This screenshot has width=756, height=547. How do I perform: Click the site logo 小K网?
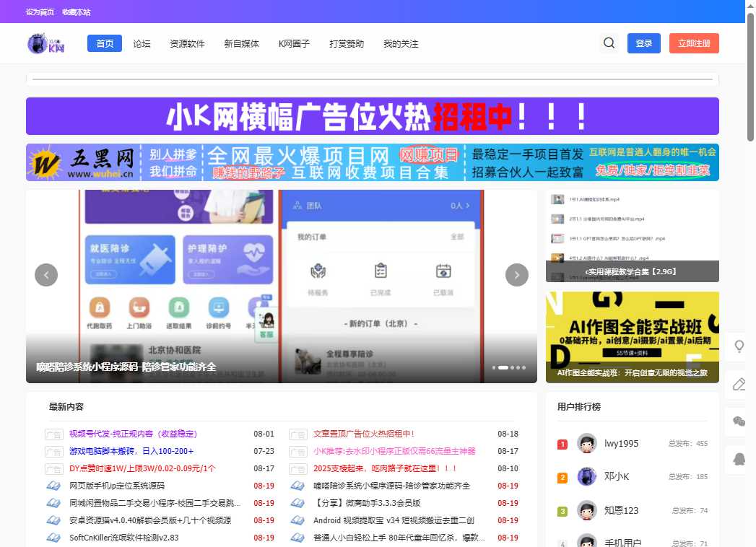coord(44,43)
